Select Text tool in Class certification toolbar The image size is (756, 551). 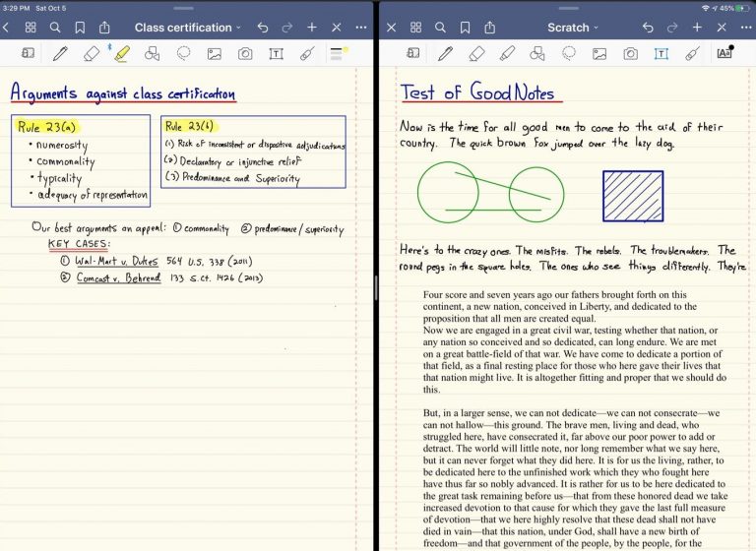click(276, 53)
